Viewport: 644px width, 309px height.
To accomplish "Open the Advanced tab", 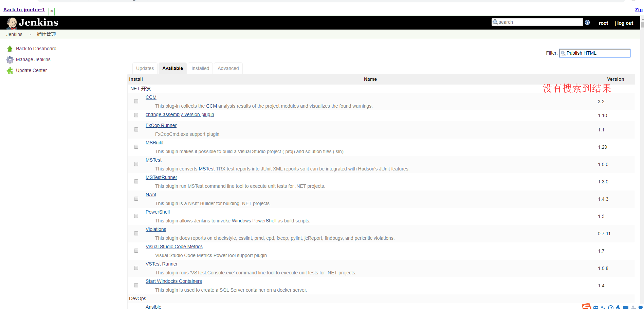I will click(x=228, y=68).
